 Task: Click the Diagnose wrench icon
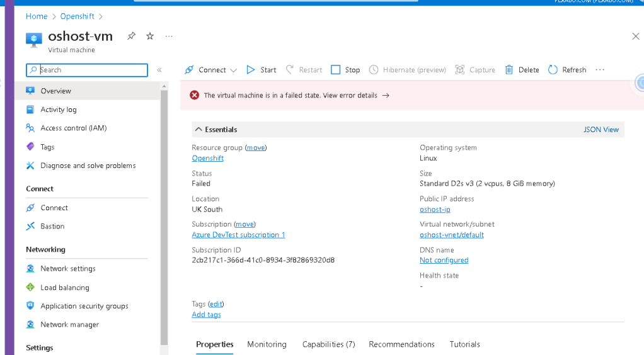[x=30, y=166]
